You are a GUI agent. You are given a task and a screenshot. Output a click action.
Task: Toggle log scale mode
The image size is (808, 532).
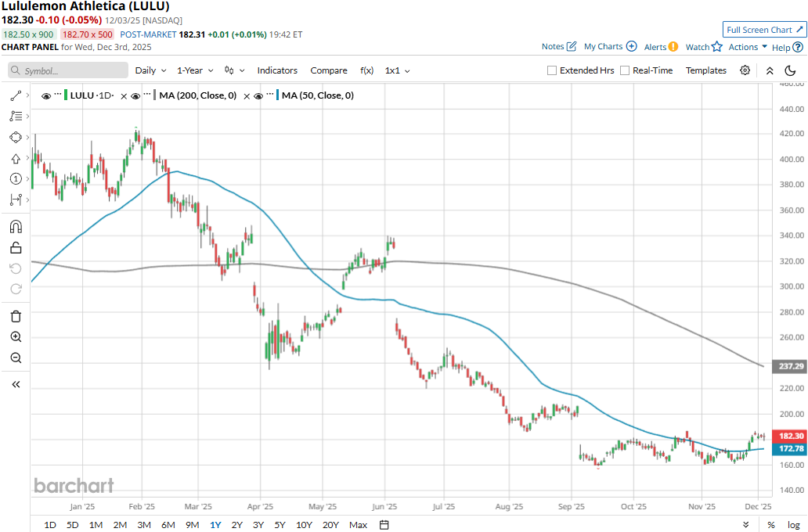pos(794,525)
